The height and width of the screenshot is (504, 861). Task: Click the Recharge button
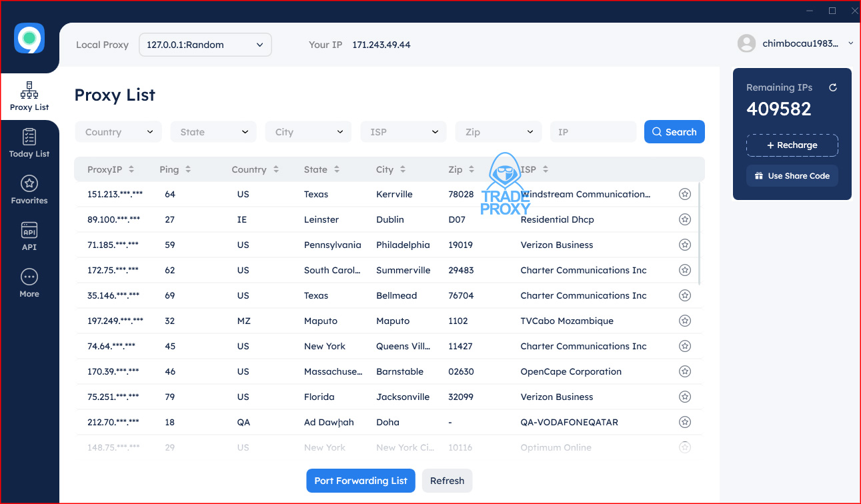[792, 145]
